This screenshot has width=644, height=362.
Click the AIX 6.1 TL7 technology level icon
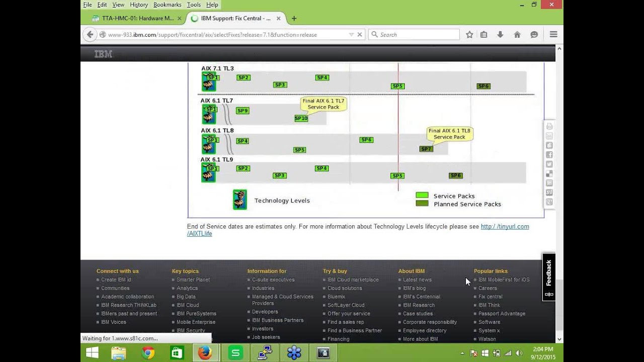pyautogui.click(x=209, y=114)
